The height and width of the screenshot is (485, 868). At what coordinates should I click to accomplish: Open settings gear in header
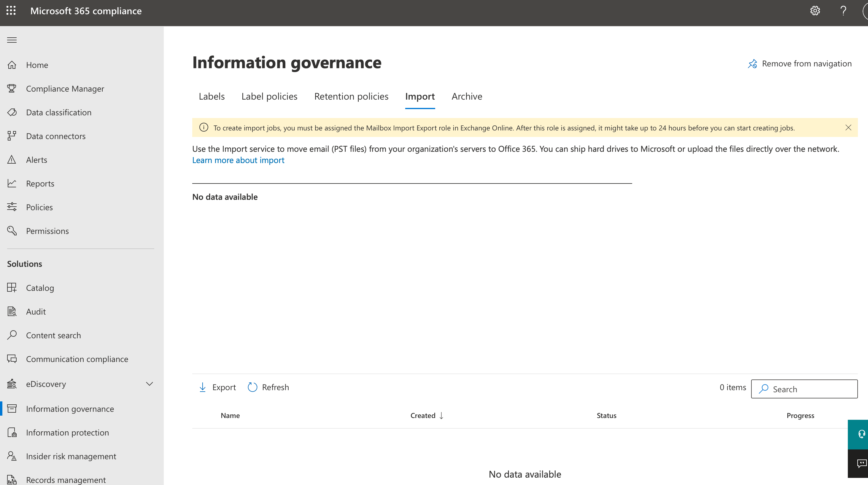815,11
